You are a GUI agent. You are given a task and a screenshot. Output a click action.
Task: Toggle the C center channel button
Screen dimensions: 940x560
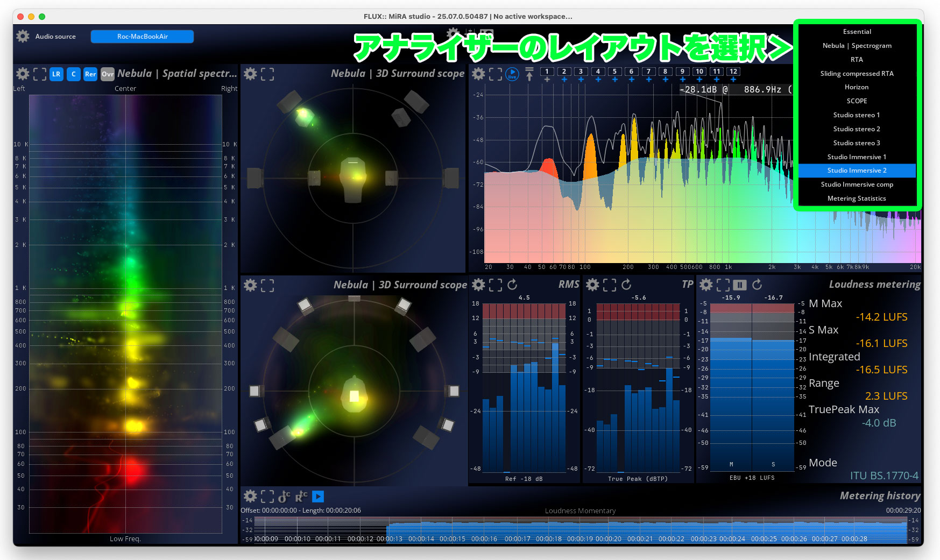click(74, 74)
